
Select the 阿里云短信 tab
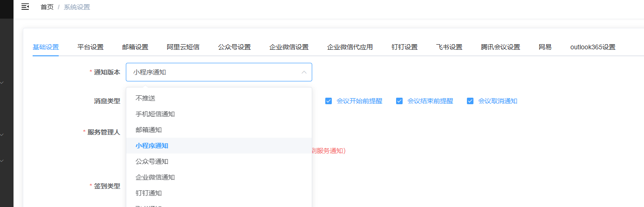(x=183, y=47)
